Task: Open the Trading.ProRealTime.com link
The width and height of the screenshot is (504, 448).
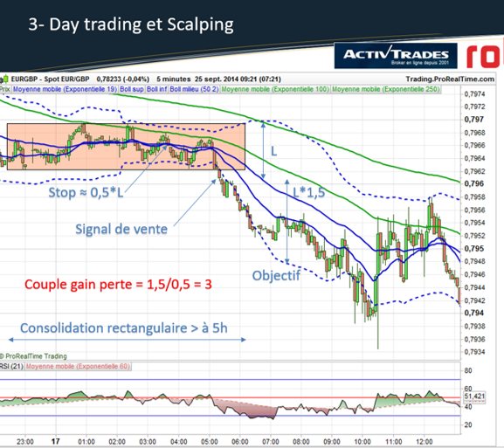Action: [450, 79]
